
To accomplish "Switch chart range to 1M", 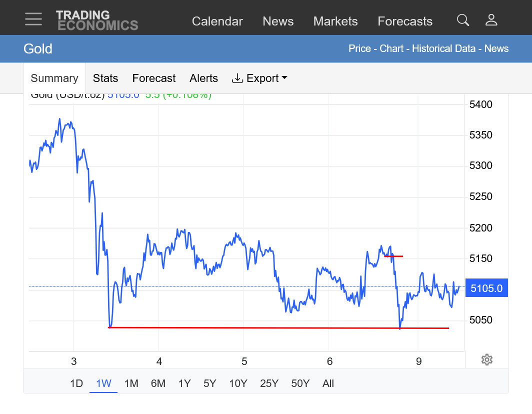I will point(131,383).
